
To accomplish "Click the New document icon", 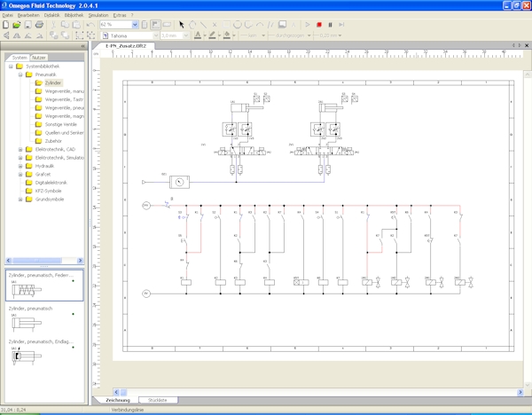I will click(x=7, y=25).
